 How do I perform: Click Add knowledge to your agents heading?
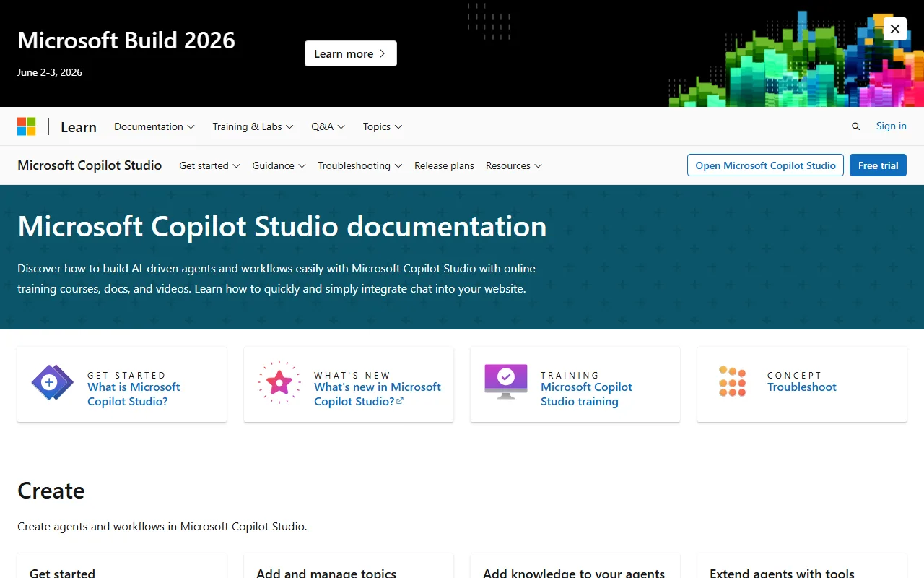tap(574, 573)
